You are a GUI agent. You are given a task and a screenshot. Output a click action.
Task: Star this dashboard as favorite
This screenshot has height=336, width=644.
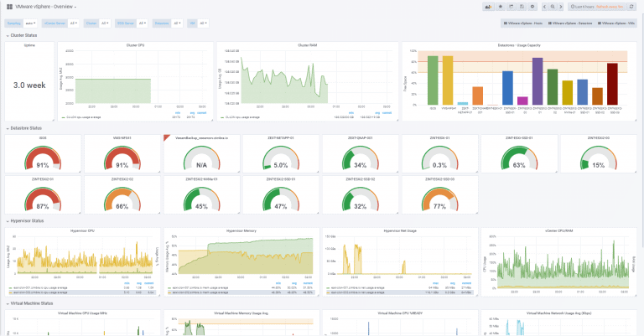tap(501, 7)
